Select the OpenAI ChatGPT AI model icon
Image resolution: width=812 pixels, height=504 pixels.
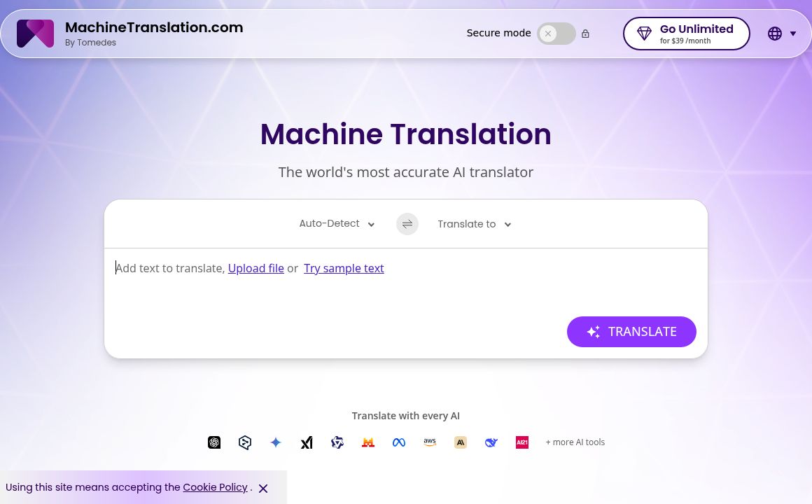[214, 442]
